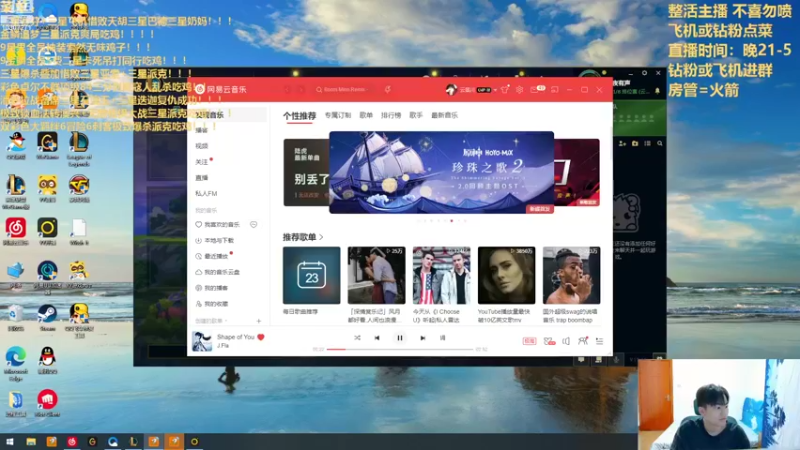
Task: Open the skin theme shirt icon
Action: 505,89
